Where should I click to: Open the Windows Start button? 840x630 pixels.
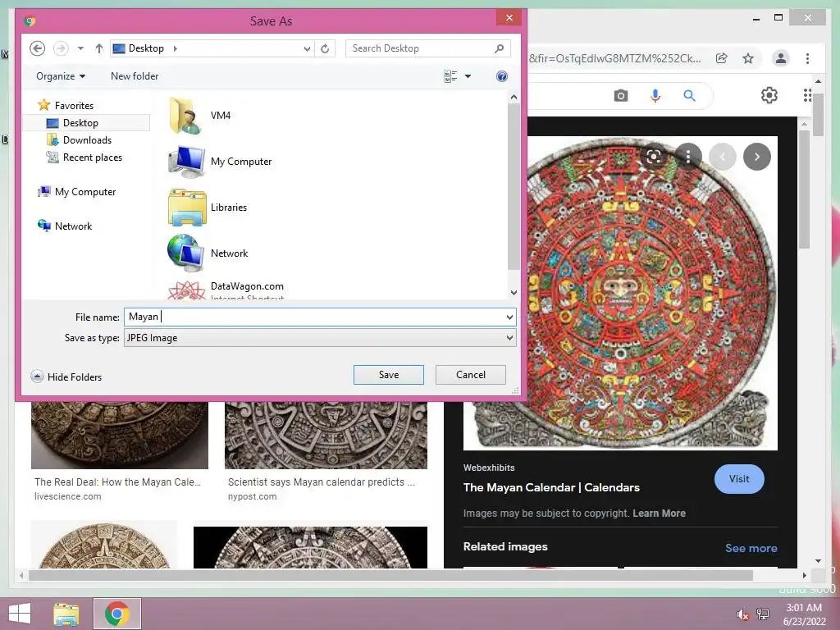pyautogui.click(x=20, y=614)
